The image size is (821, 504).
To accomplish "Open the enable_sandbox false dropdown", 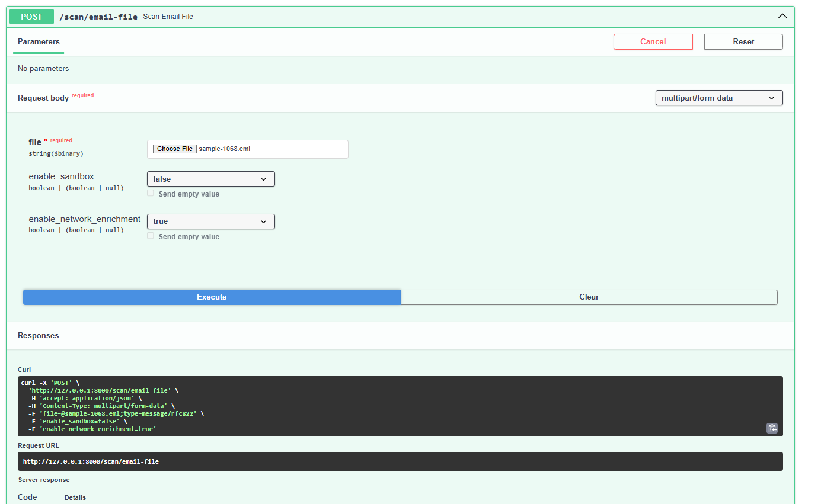I will tap(210, 179).
